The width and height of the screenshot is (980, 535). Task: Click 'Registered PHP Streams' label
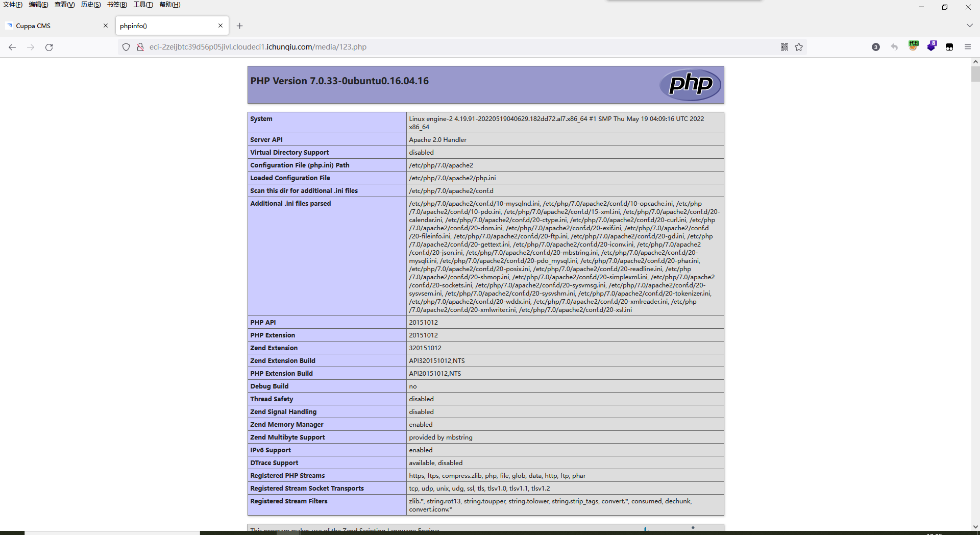(287, 476)
